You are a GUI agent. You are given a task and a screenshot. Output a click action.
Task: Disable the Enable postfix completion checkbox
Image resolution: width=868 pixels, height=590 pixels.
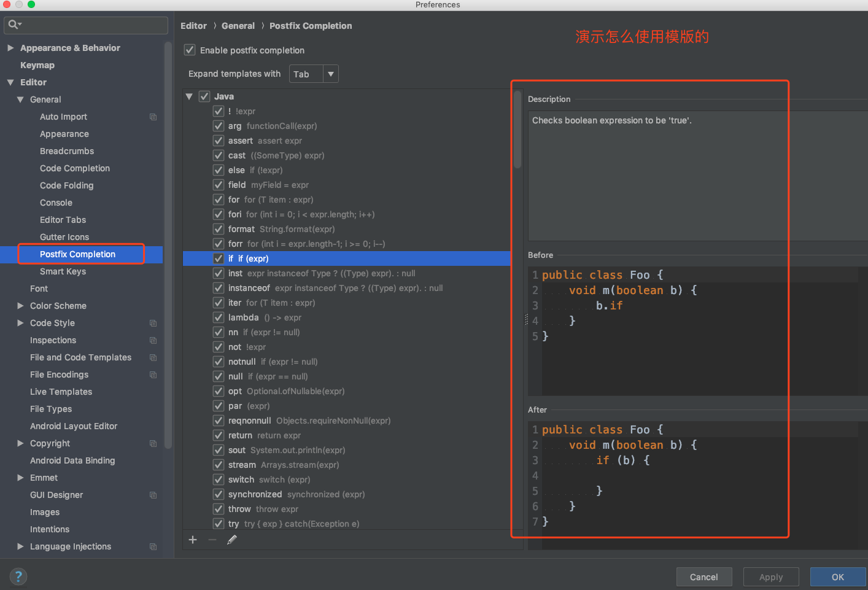coord(190,50)
